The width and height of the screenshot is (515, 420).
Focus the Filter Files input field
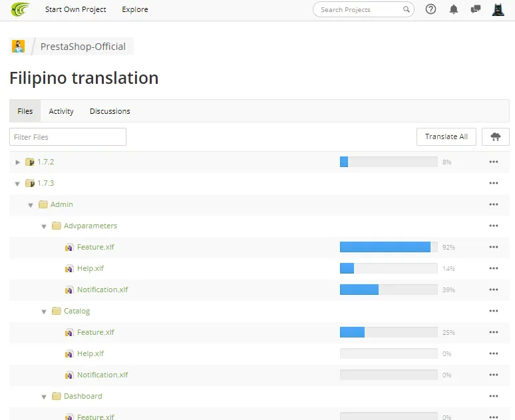[68, 136]
